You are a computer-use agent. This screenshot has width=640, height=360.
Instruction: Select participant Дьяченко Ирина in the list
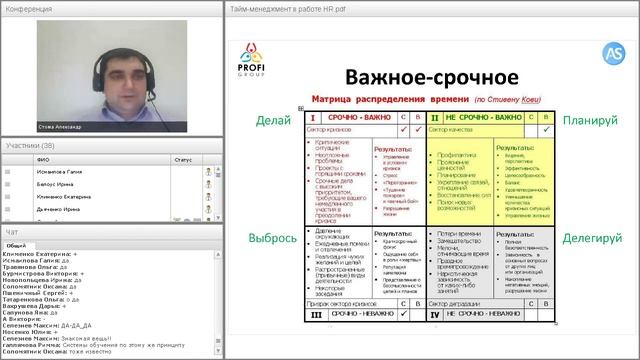click(x=58, y=209)
